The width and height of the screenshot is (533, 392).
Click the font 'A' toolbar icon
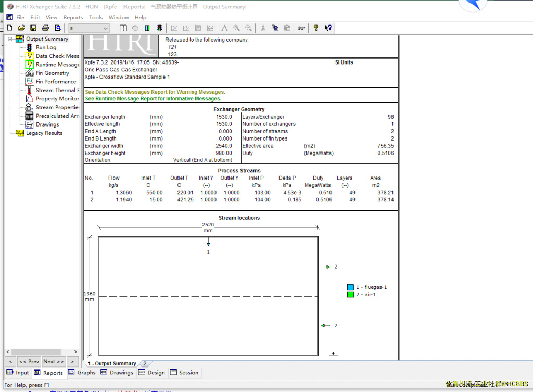(x=224, y=28)
